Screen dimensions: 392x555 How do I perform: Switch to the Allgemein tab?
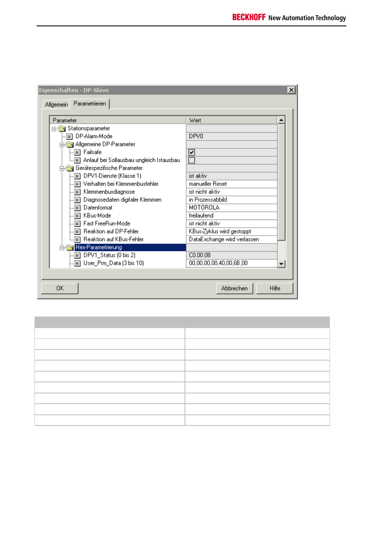coord(56,104)
